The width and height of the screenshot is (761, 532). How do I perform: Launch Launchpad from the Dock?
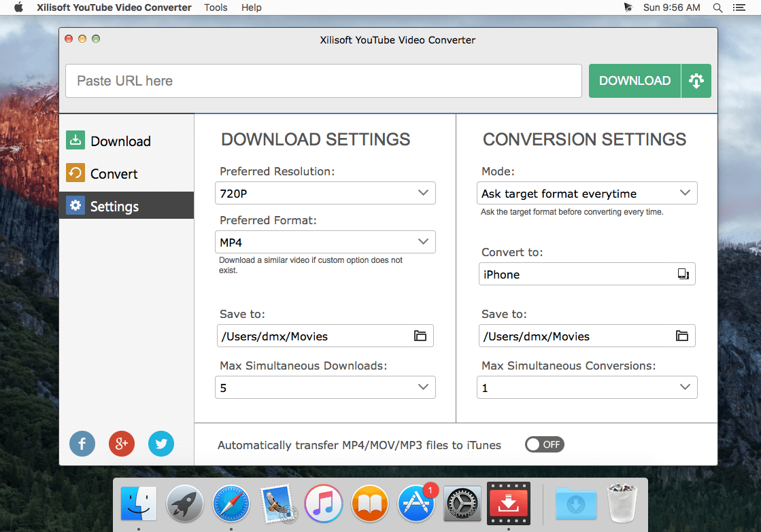click(185, 504)
